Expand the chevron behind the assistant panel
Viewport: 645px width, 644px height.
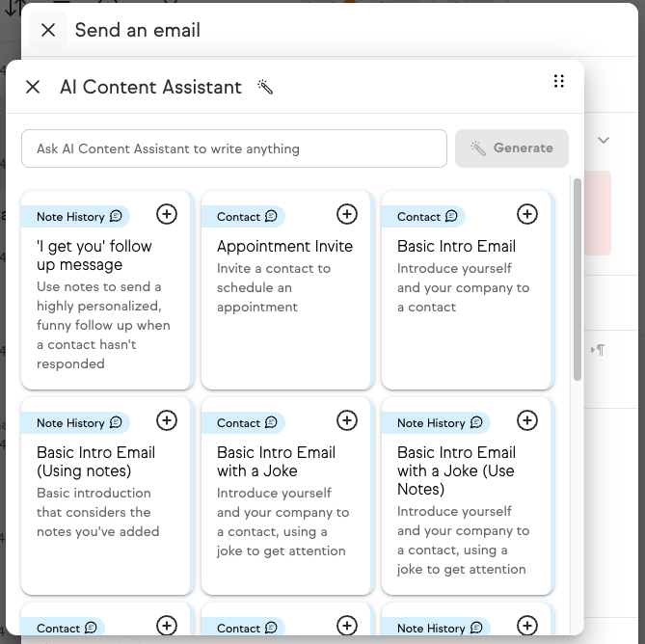(604, 141)
